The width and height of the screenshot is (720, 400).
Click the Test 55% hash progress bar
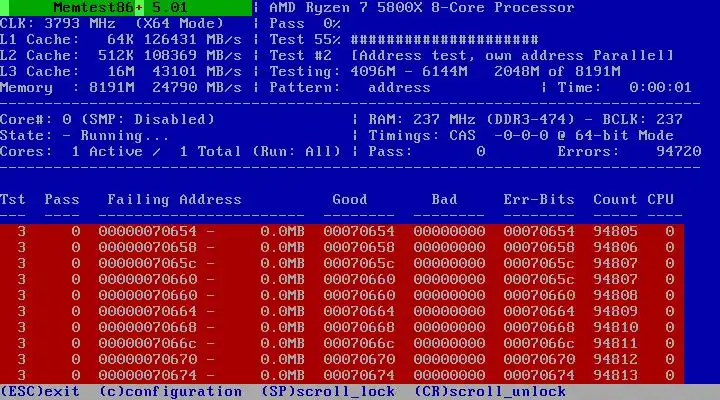[444, 39]
